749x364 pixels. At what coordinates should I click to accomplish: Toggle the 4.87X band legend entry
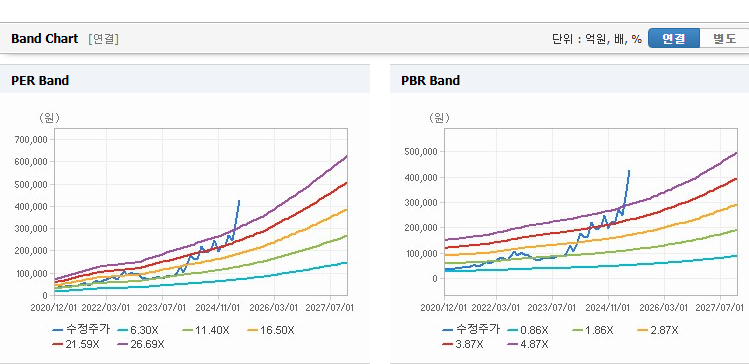tap(528, 344)
